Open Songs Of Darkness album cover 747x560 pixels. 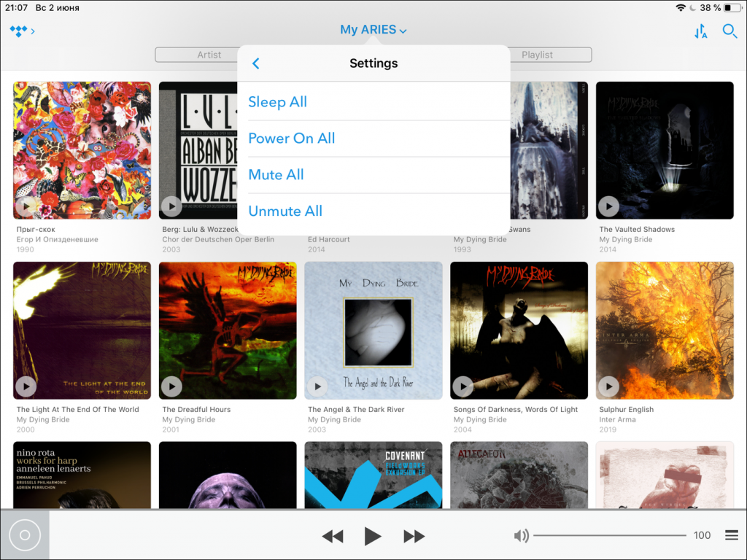519,330
